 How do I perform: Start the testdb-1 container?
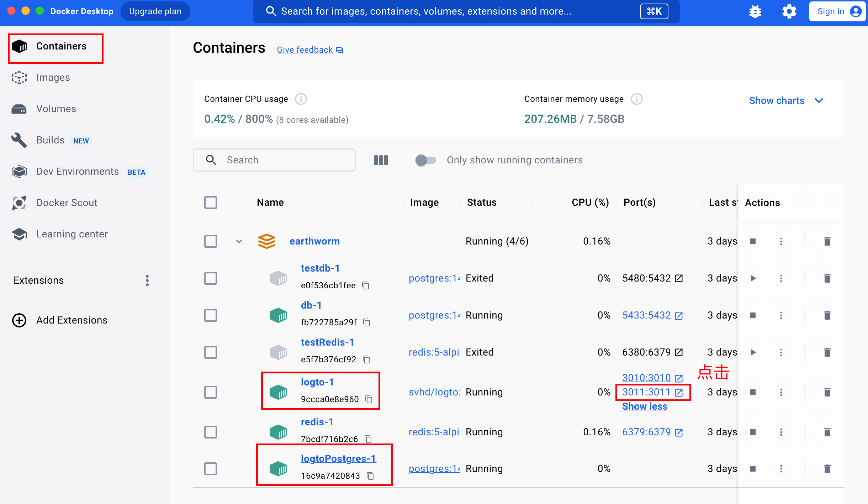(753, 278)
